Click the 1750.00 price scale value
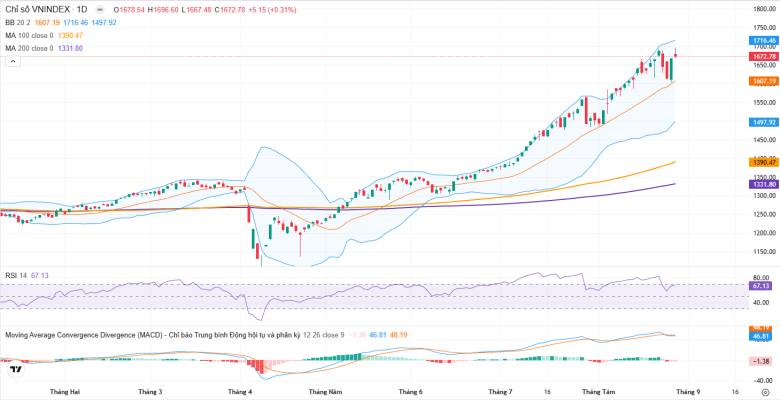The width and height of the screenshot is (780, 400). click(766, 28)
